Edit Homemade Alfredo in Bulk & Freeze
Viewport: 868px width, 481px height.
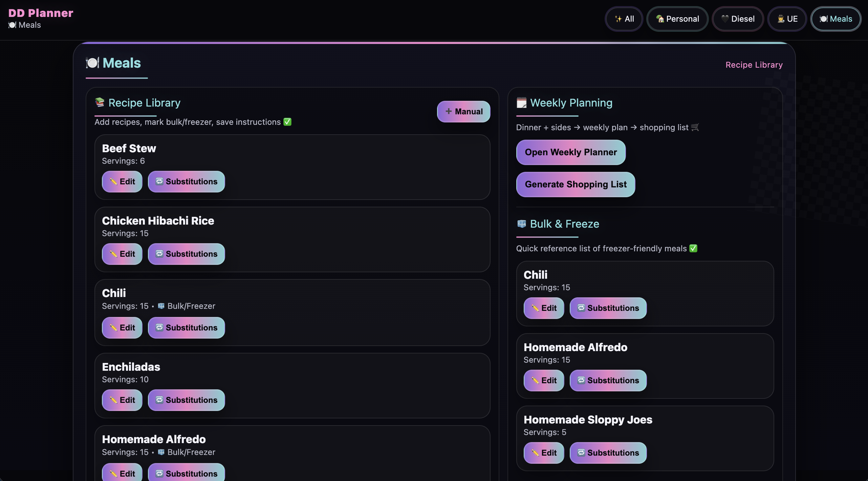pyautogui.click(x=544, y=381)
